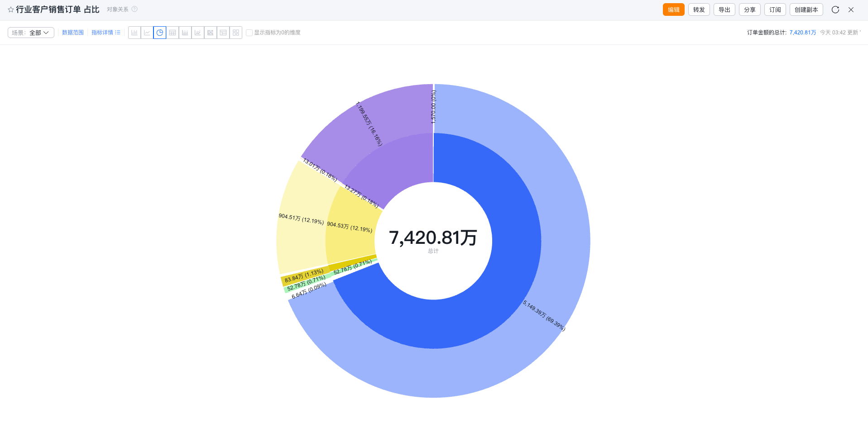This screenshot has width=868, height=437.
Task: Click the 83.84万 (1.13%) slice label
Action: click(304, 275)
